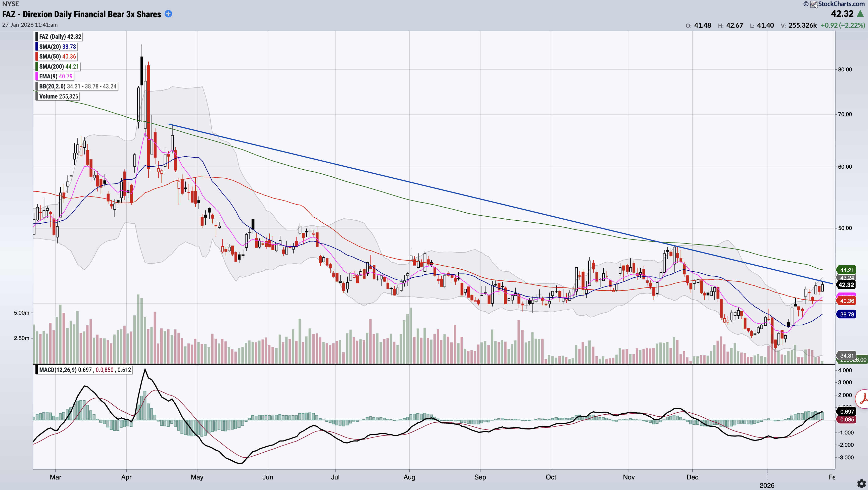Click the red Adobe PDF icon
Viewport: 868px width, 490px height.
pyautogui.click(x=863, y=399)
